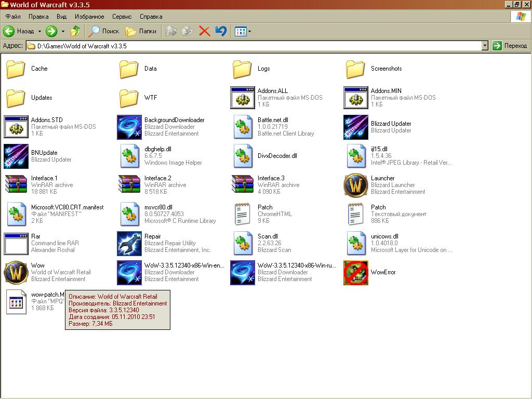Viewport: 532px width, 399px height.
Task: Expand the address bar dropdown
Action: pyautogui.click(x=485, y=46)
